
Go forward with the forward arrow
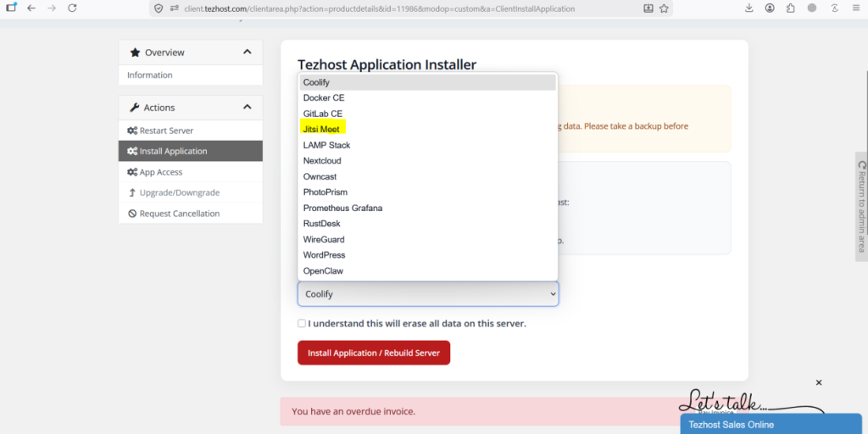[x=52, y=8]
